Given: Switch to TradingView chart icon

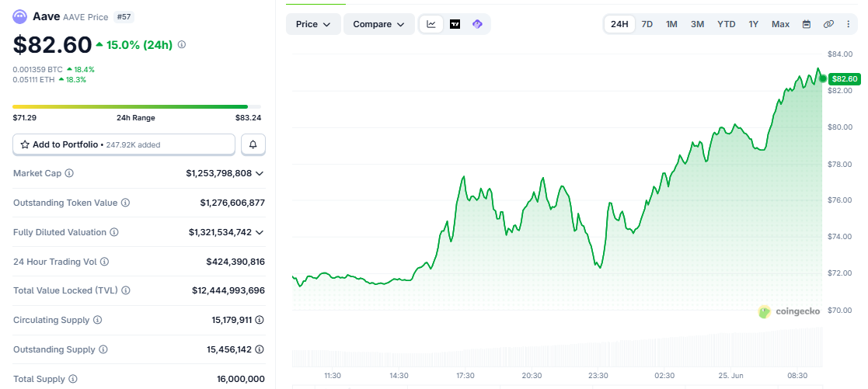Looking at the screenshot, I should [455, 24].
